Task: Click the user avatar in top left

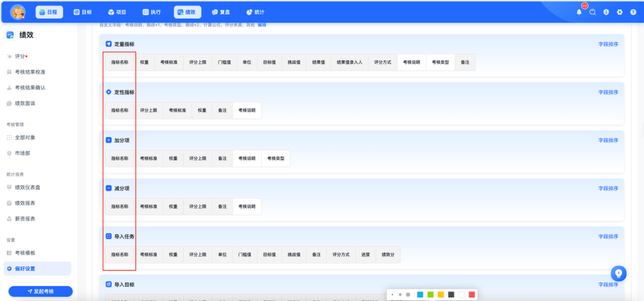Action: click(18, 12)
